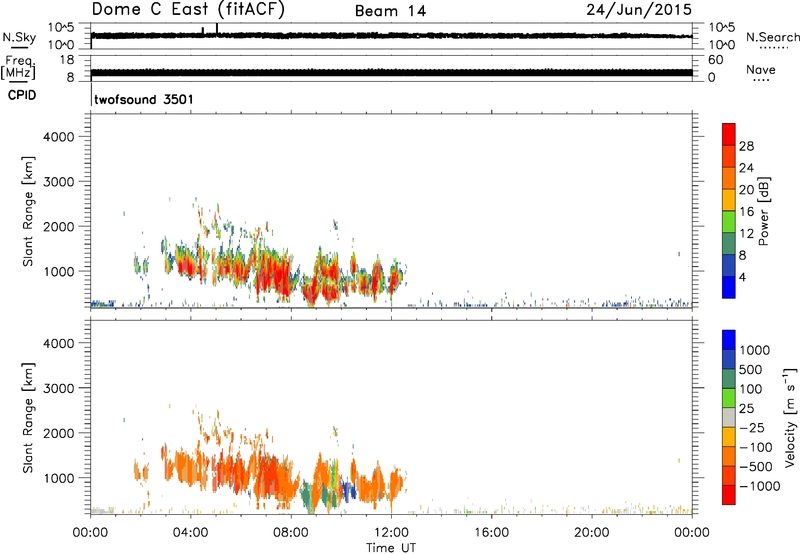
Task: Click the blue velocity patch near 10:00 UT
Action: click(x=349, y=490)
